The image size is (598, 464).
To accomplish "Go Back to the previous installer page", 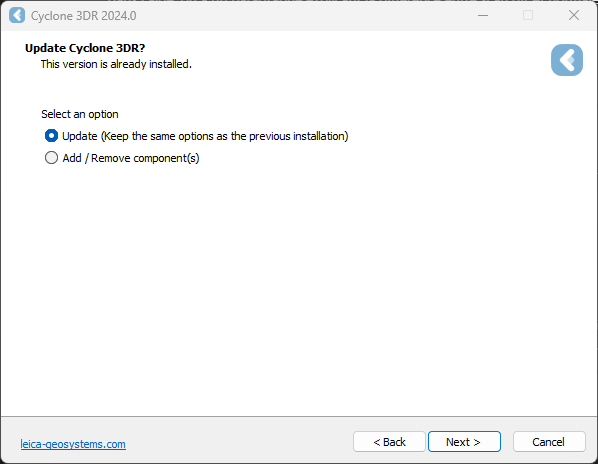I will 389,442.
